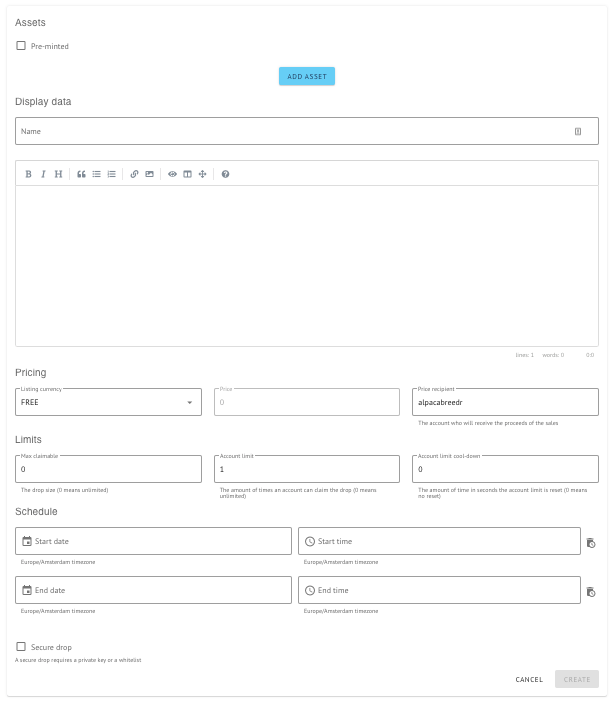Create a numbered list in editor
This screenshot has width=614, height=705.
click(112, 174)
